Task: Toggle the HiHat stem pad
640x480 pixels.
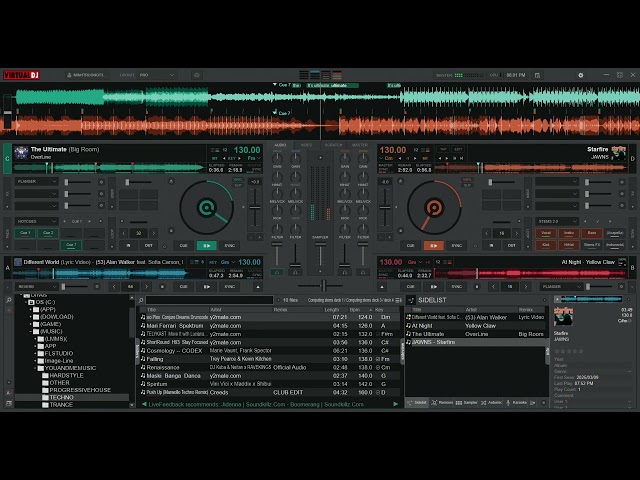Action: (x=569, y=245)
